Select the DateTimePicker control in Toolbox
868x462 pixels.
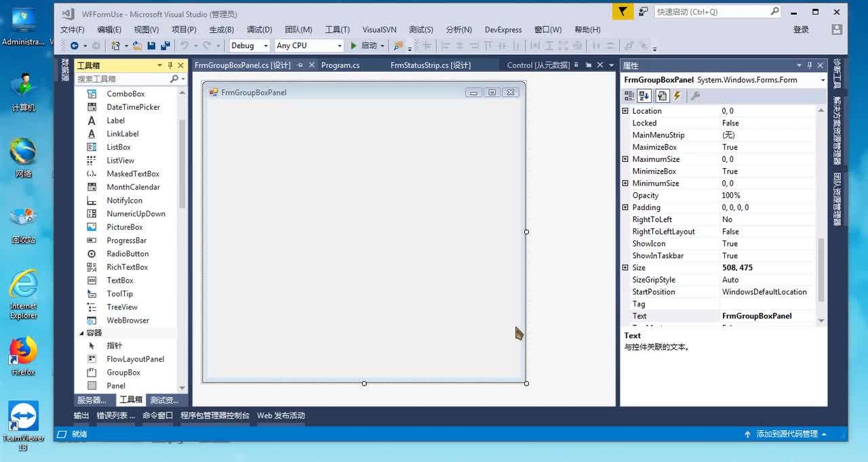(x=133, y=107)
